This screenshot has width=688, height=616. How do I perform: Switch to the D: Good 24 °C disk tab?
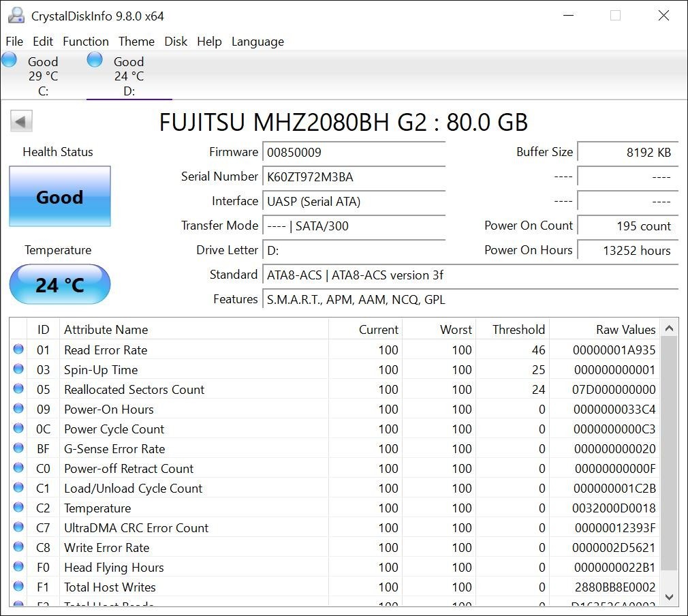[129, 76]
